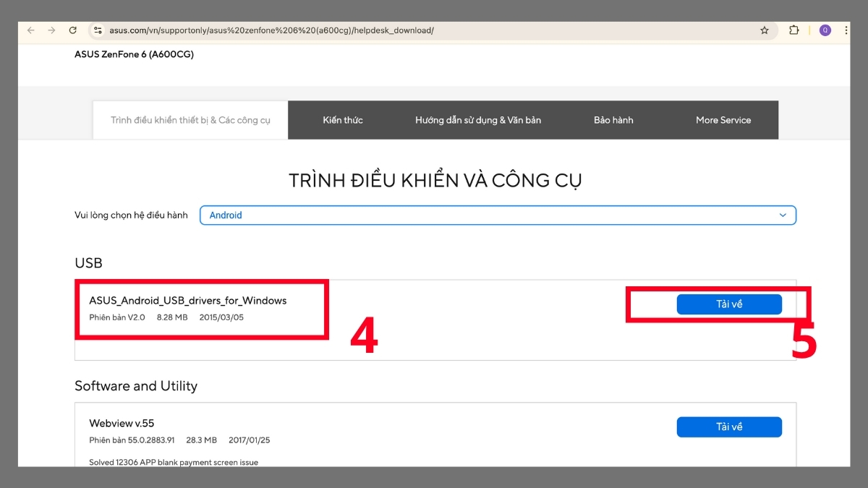This screenshot has width=868, height=488.
Task: Open the Bảo hành tab
Action: (613, 120)
